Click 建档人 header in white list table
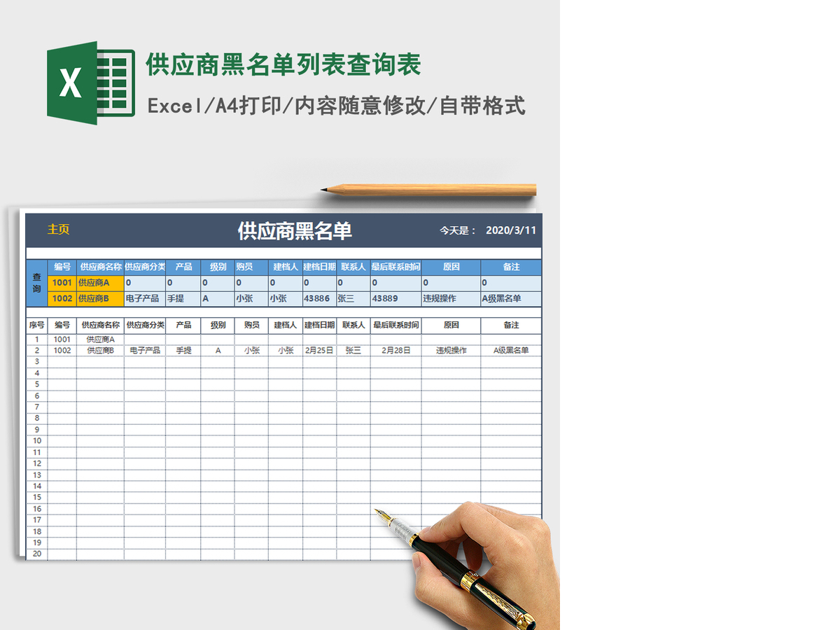This screenshot has height=630, width=840. 286,325
